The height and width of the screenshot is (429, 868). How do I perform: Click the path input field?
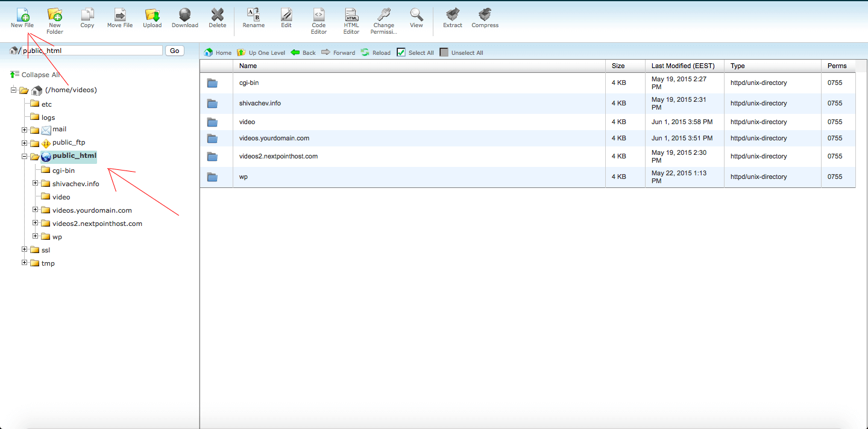[x=92, y=51]
